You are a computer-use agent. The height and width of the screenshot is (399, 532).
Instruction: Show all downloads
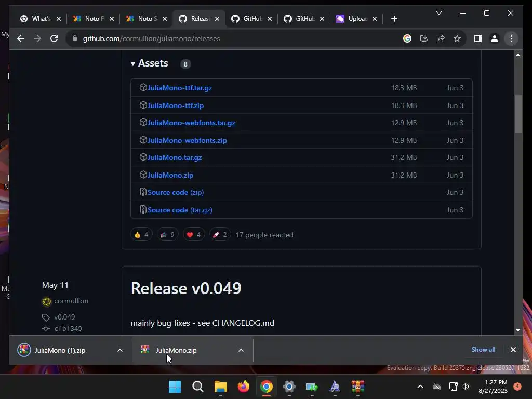pyautogui.click(x=483, y=350)
